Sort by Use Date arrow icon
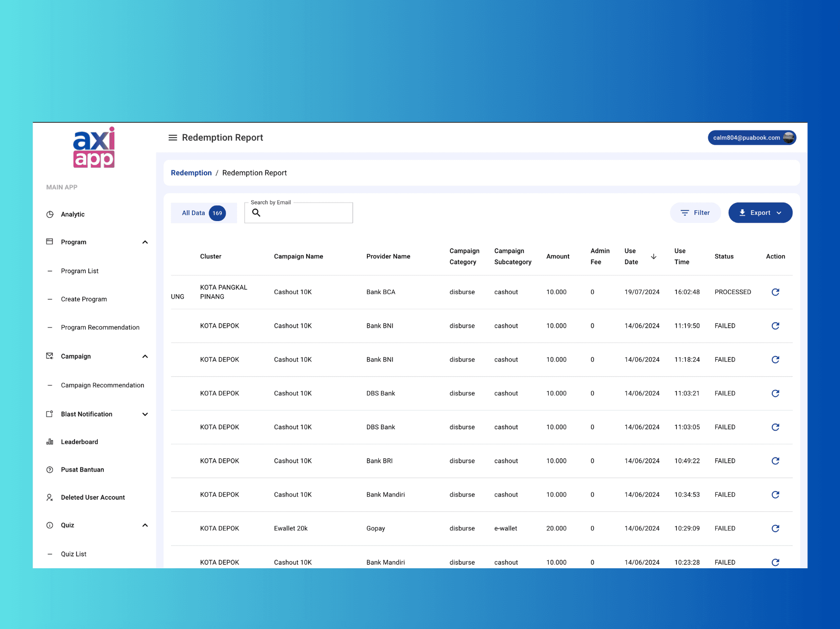 point(653,257)
